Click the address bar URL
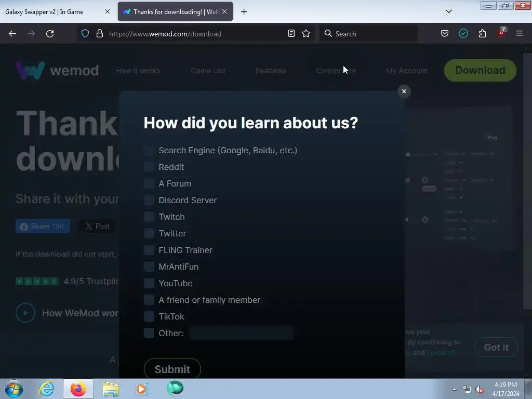The width and height of the screenshot is (532, 399). (x=165, y=34)
